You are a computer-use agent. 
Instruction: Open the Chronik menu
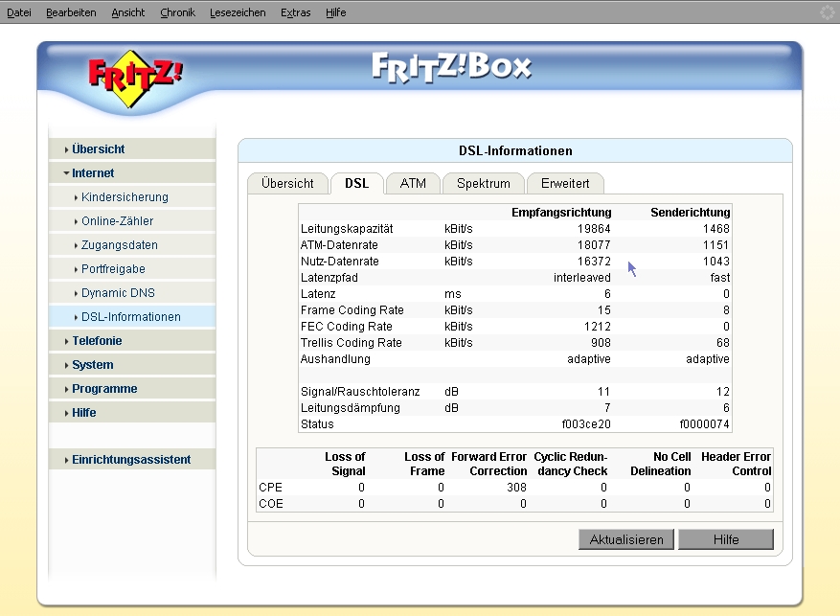(x=177, y=12)
